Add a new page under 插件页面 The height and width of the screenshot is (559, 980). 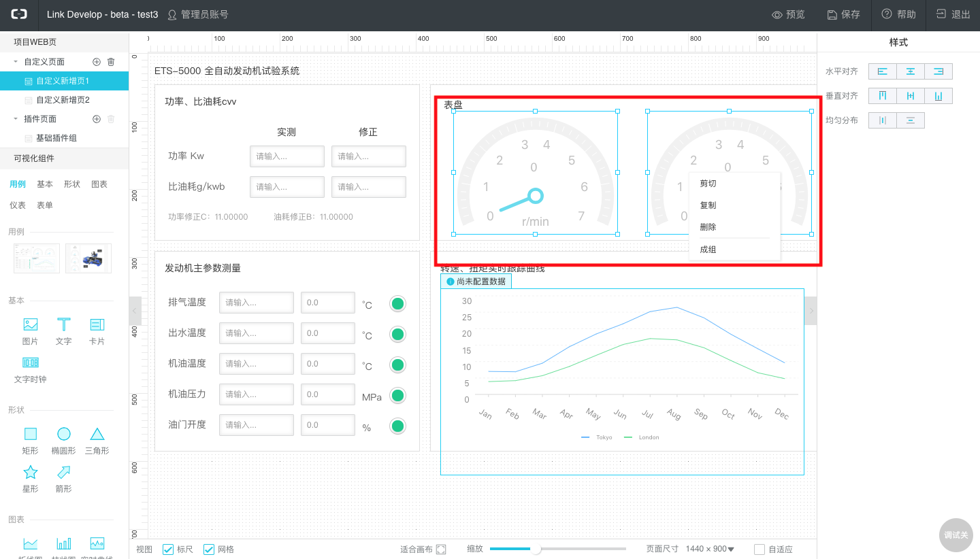coord(97,119)
